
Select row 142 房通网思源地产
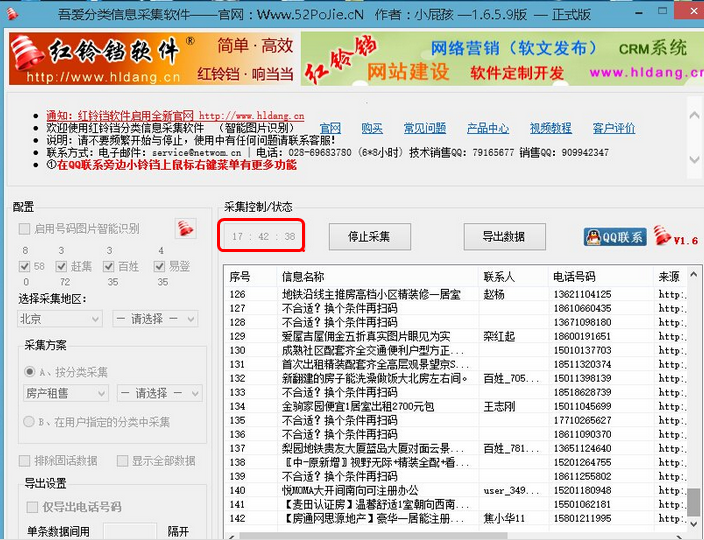tap(455, 518)
